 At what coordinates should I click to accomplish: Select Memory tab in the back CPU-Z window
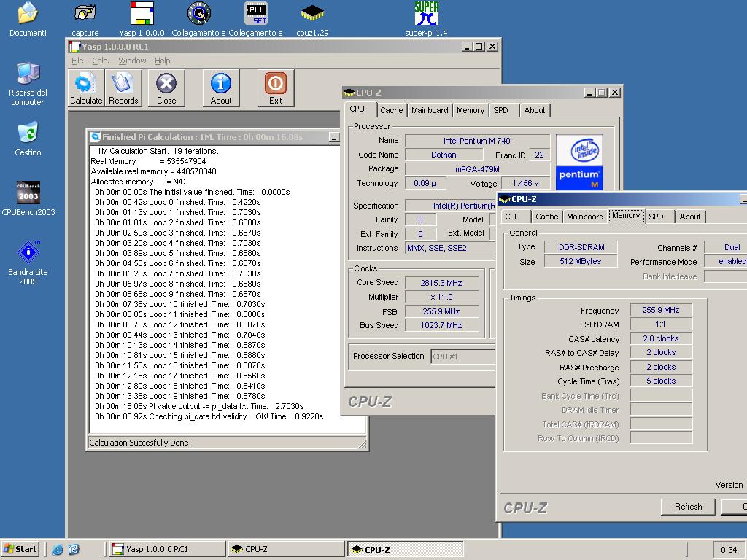click(471, 110)
